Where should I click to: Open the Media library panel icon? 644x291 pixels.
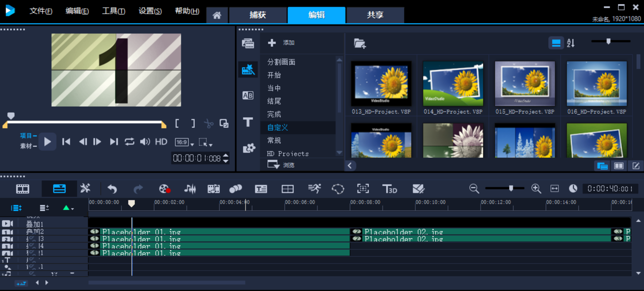click(248, 43)
